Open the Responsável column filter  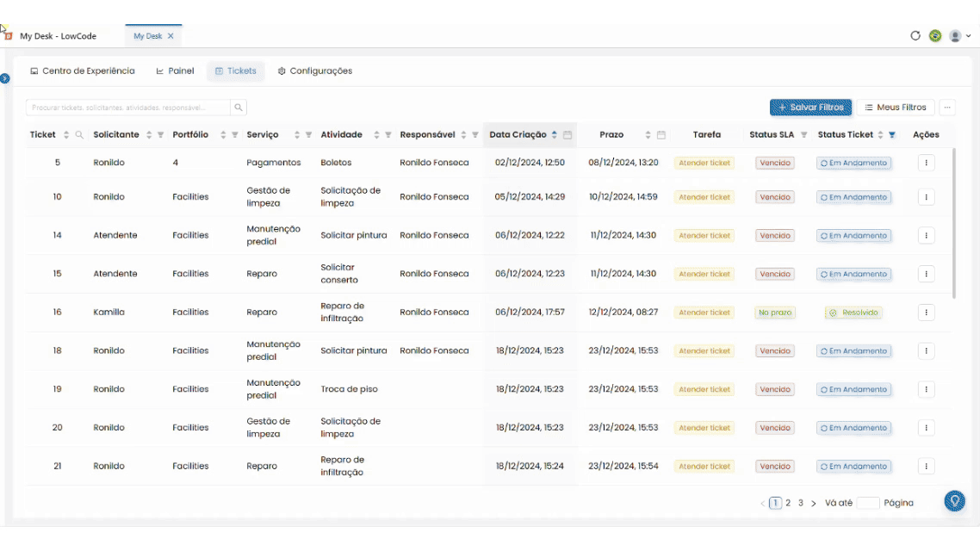click(x=475, y=135)
